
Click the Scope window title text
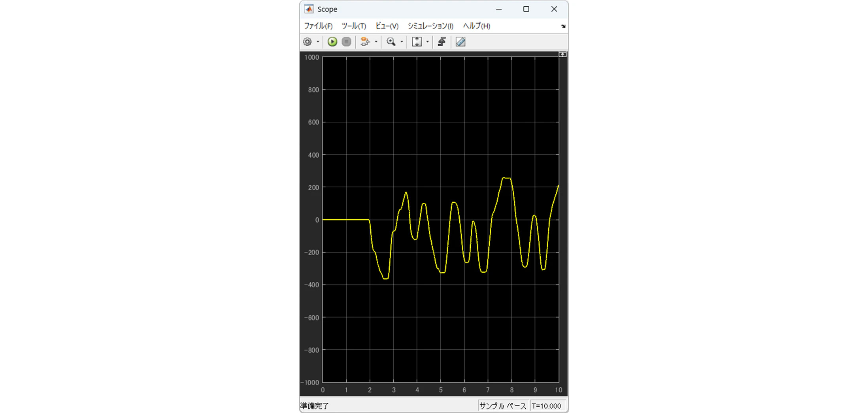[x=327, y=9]
